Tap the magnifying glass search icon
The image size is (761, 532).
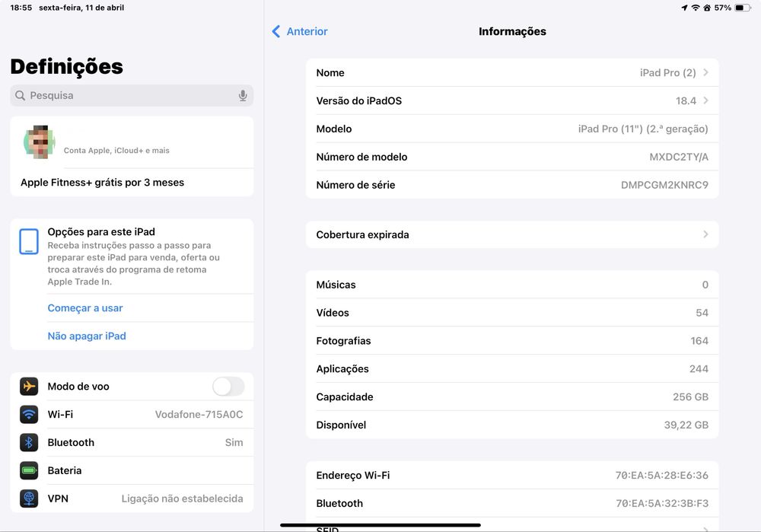point(20,96)
